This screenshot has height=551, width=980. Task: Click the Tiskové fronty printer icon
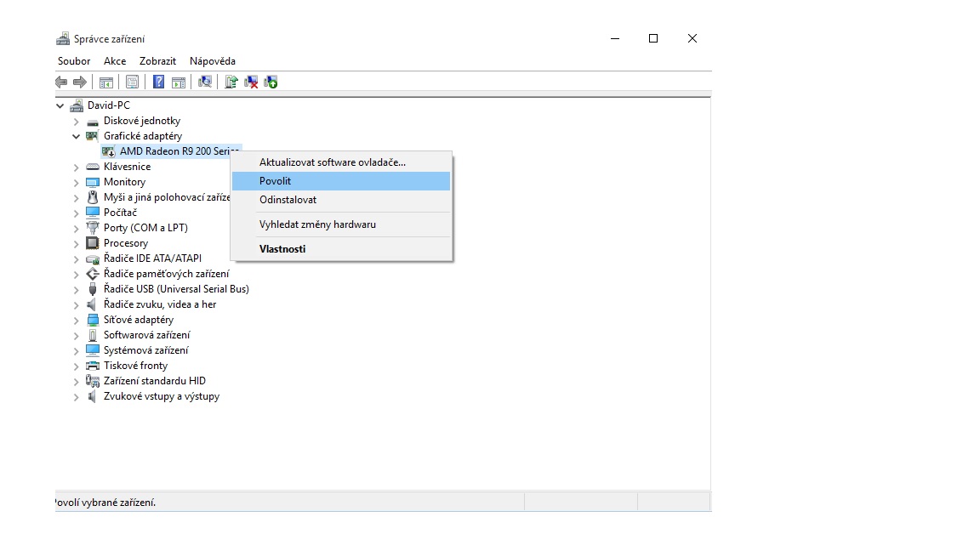[93, 366]
